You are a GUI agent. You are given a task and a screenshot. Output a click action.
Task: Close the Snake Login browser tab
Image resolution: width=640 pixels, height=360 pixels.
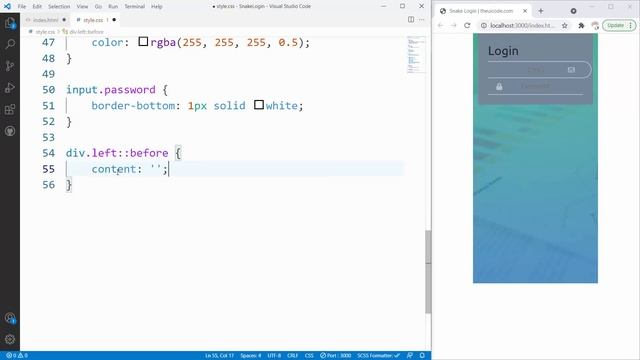pos(525,11)
